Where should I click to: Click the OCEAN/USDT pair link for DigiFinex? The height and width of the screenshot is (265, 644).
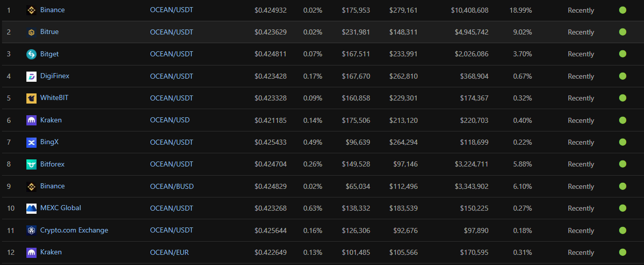pos(172,76)
